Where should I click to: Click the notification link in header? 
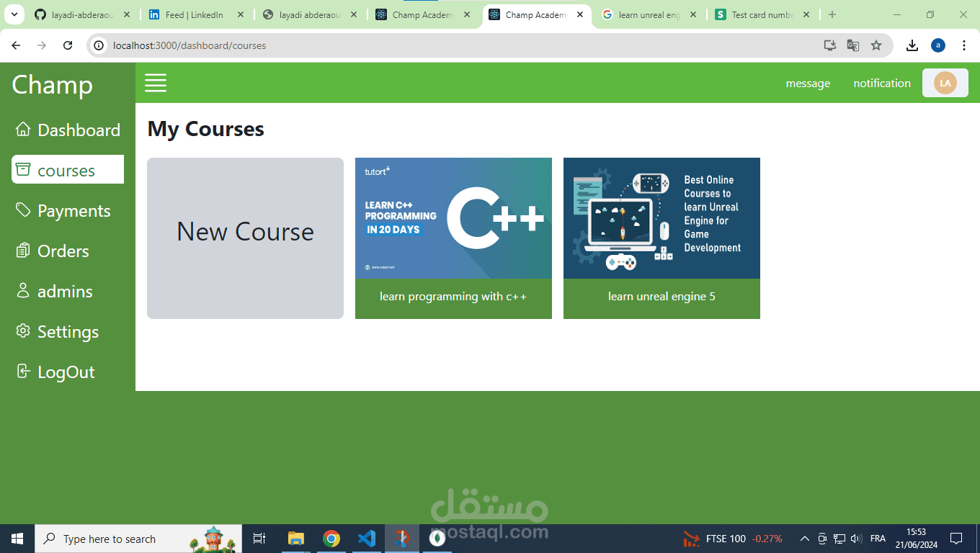882,84
